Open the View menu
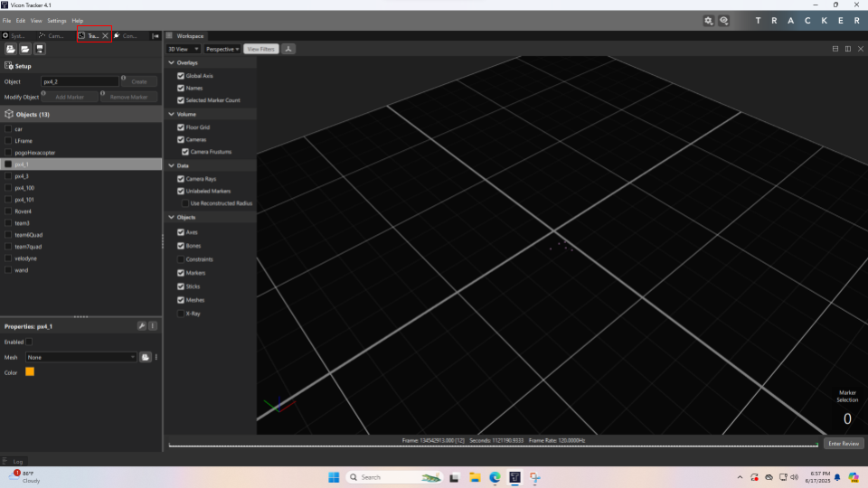 point(36,21)
